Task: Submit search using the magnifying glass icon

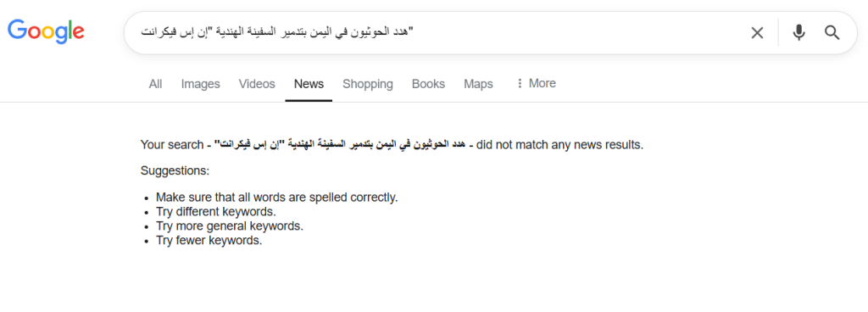Action: pos(832,32)
